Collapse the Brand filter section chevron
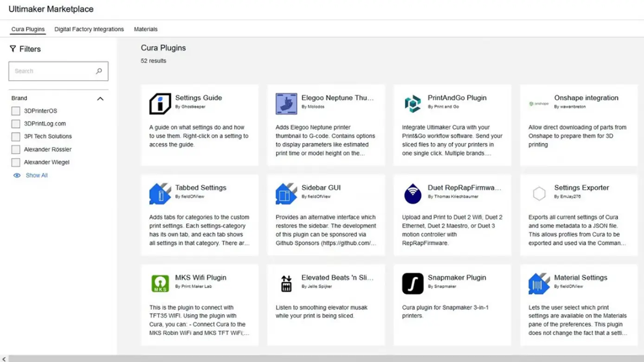Viewport: 644px width, 362px height. [100, 98]
